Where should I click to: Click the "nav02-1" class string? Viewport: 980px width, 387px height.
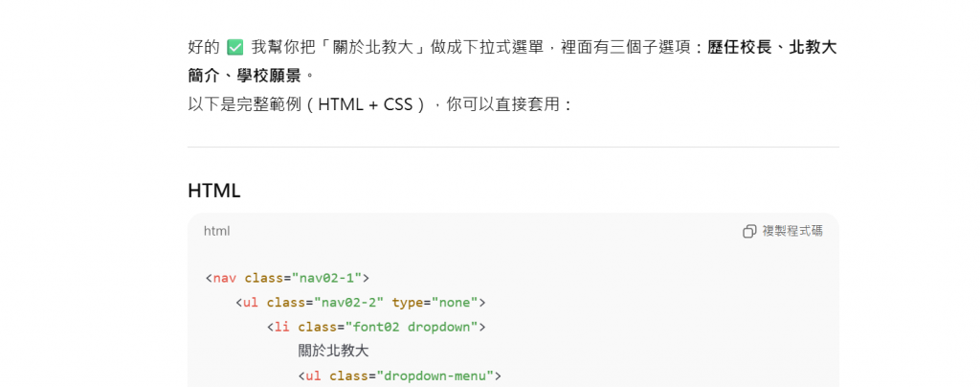coord(327,278)
